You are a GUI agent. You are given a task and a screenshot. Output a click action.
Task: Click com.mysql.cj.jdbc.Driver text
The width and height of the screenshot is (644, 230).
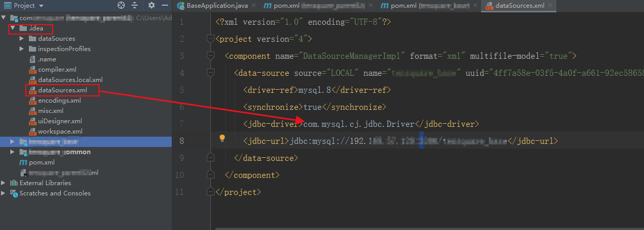coord(358,124)
